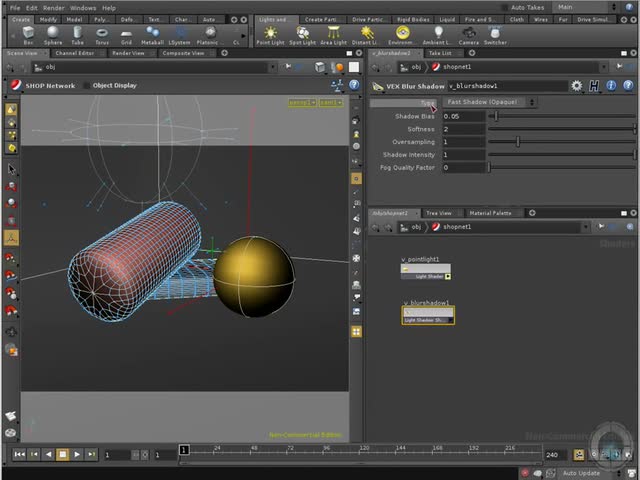Screen dimensions: 640x480
Task: Select the SHOP Network radio option
Action: point(16,86)
